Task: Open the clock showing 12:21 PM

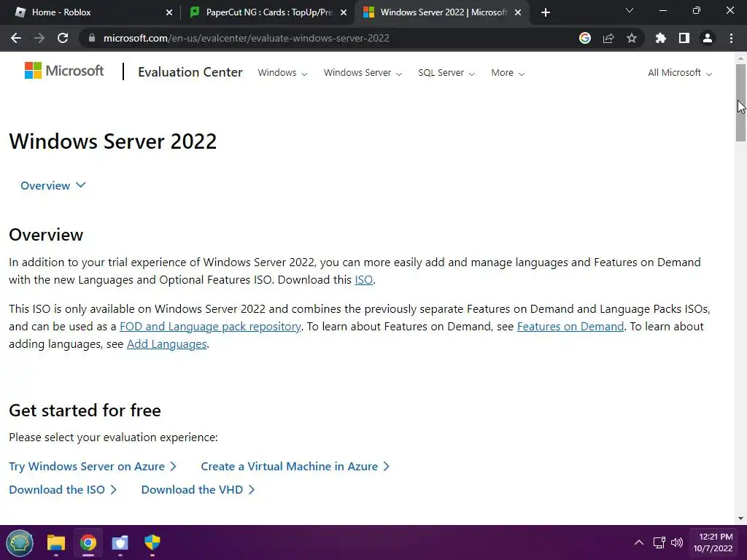Action: click(713, 542)
